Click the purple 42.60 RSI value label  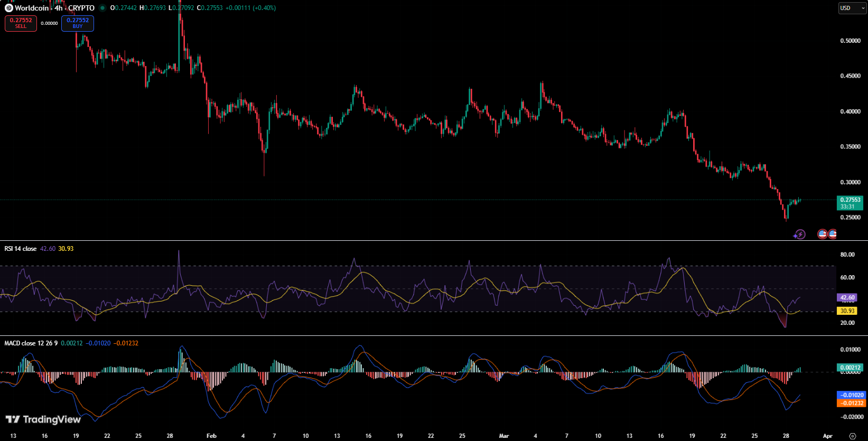(x=847, y=298)
